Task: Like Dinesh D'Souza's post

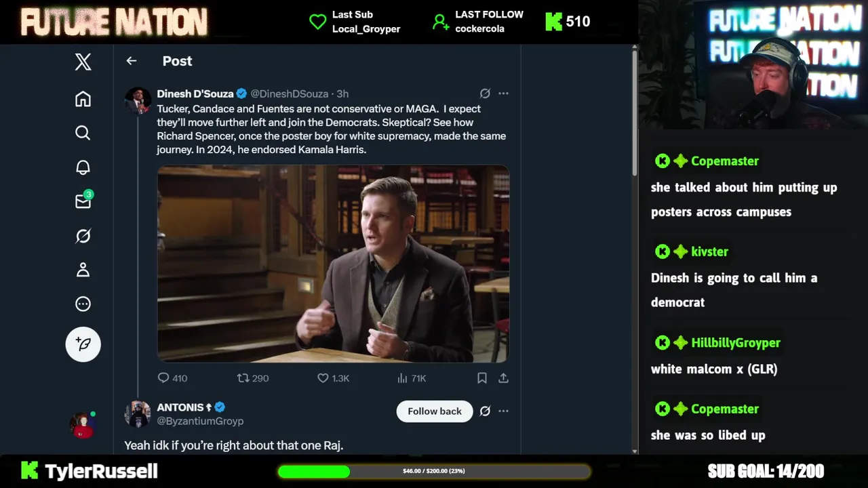Action: point(333,378)
